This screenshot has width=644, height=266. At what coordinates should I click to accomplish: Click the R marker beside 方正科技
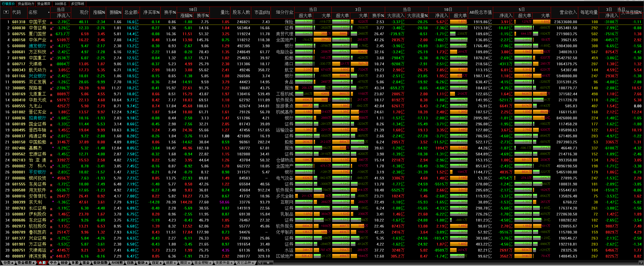pyautogui.click(x=51, y=52)
